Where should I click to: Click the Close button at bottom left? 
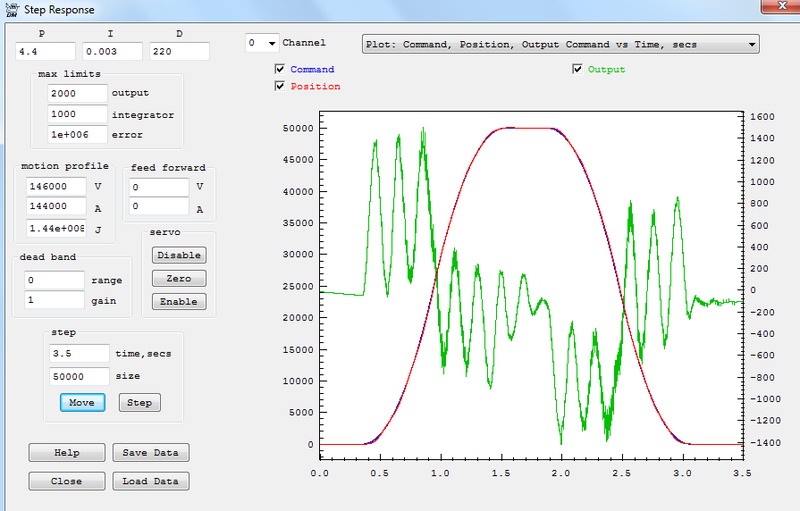coord(67,481)
